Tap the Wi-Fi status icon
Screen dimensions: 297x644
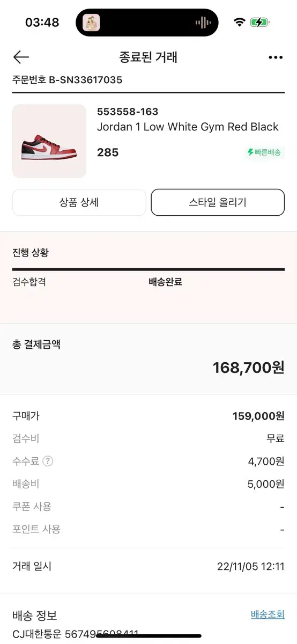(x=239, y=23)
